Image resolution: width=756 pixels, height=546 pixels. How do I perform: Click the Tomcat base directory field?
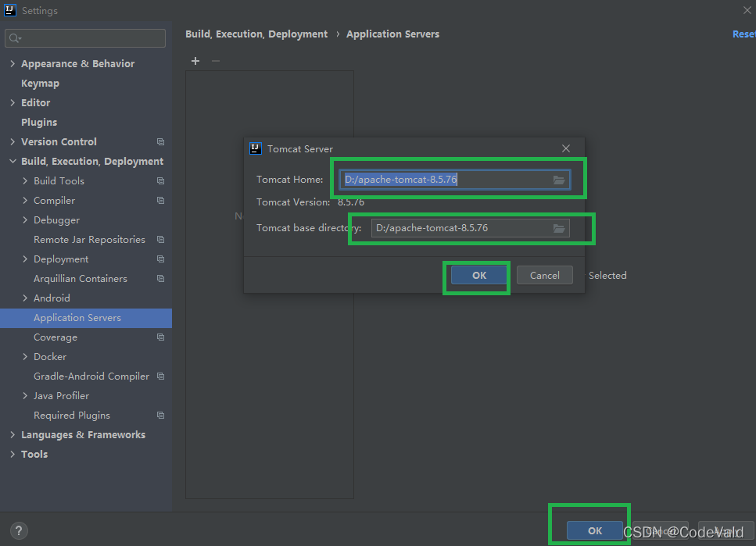pos(470,228)
